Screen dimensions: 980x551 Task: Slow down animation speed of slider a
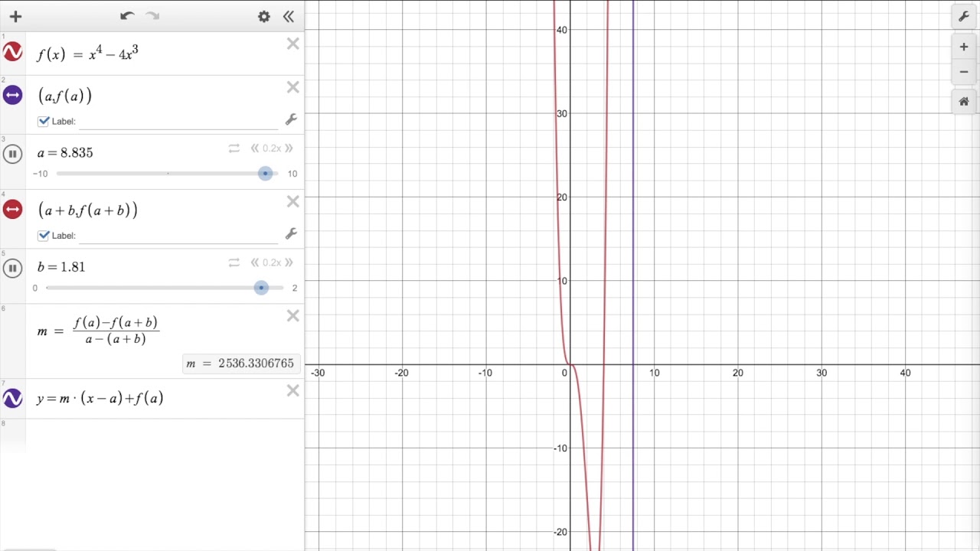click(x=255, y=148)
